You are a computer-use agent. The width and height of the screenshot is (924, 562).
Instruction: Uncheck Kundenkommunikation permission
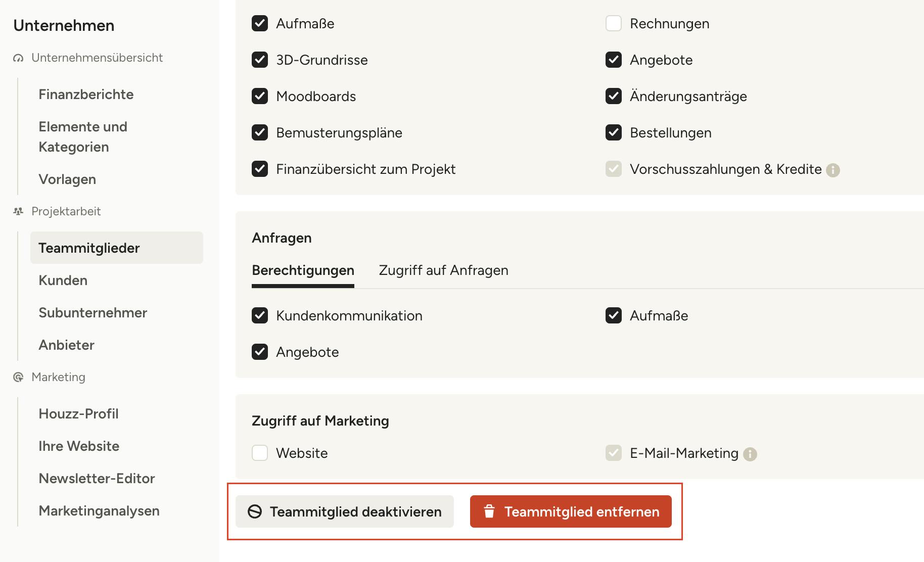coord(260,315)
